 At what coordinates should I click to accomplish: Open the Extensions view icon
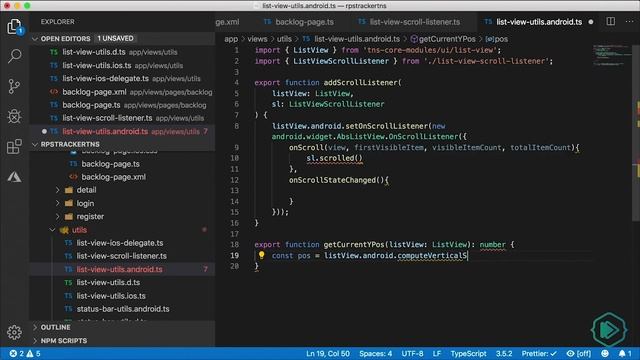tap(14, 147)
